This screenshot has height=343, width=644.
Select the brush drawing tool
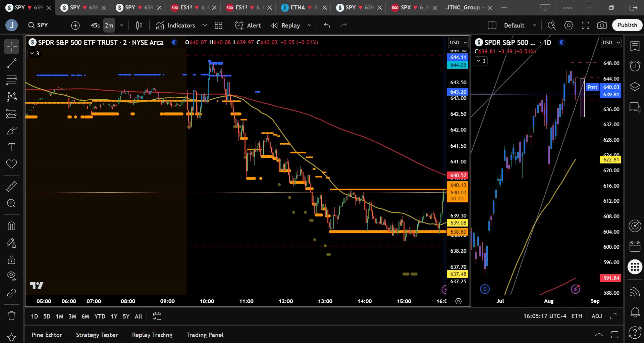tap(11, 131)
